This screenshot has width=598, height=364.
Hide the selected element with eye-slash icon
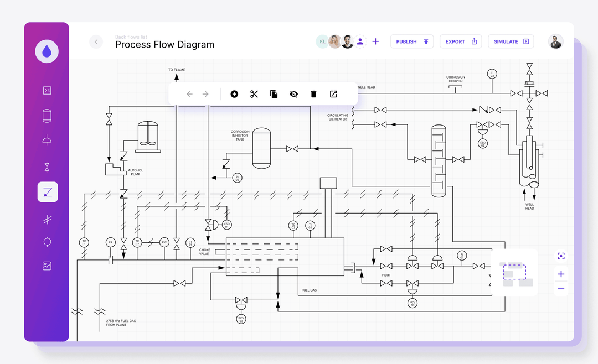tap(293, 94)
